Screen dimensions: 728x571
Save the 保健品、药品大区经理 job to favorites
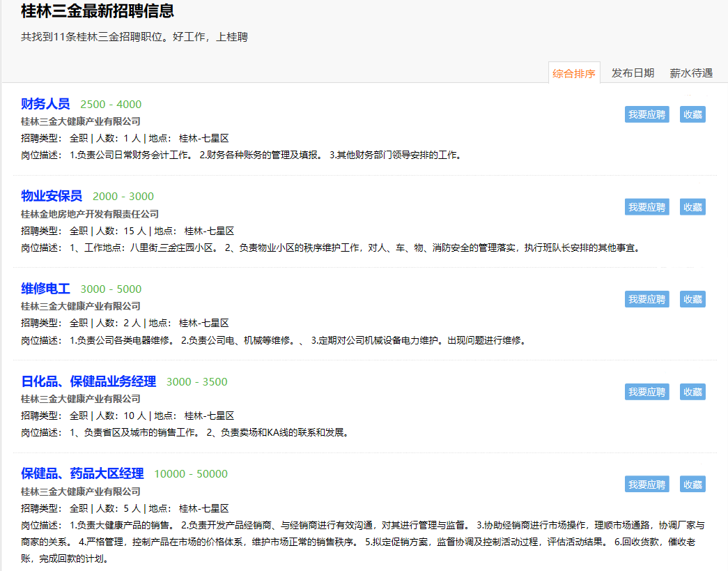coord(692,485)
